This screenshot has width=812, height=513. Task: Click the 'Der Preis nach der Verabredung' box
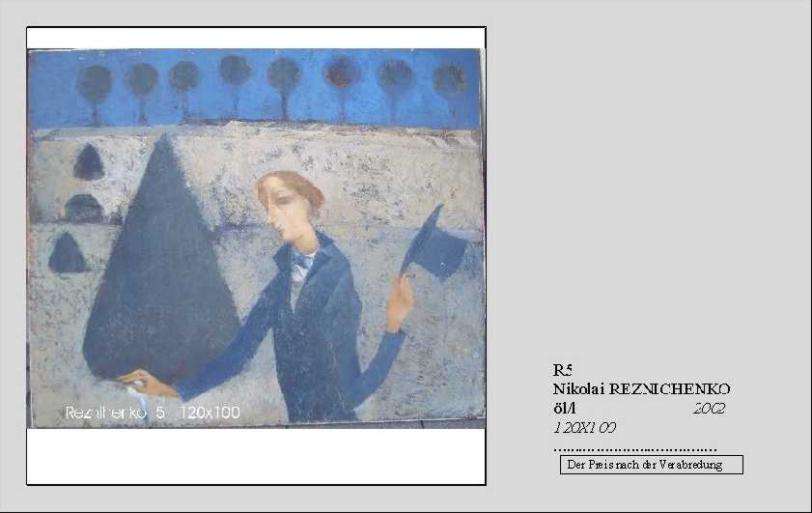(x=652, y=465)
